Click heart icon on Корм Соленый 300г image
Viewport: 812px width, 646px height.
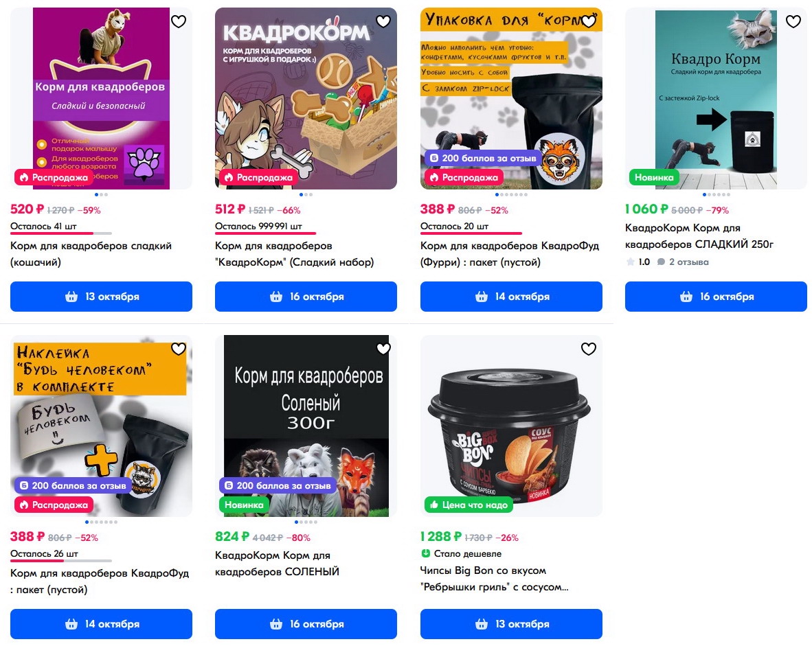click(x=383, y=349)
